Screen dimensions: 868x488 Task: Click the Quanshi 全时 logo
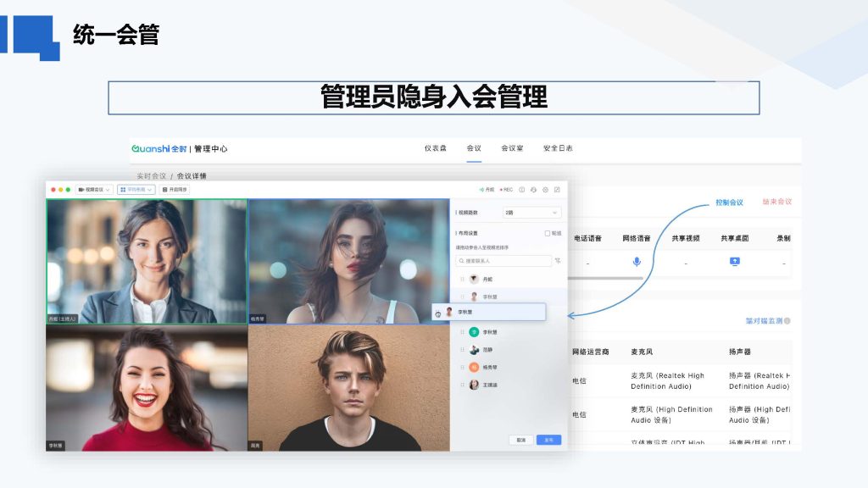[x=159, y=149]
